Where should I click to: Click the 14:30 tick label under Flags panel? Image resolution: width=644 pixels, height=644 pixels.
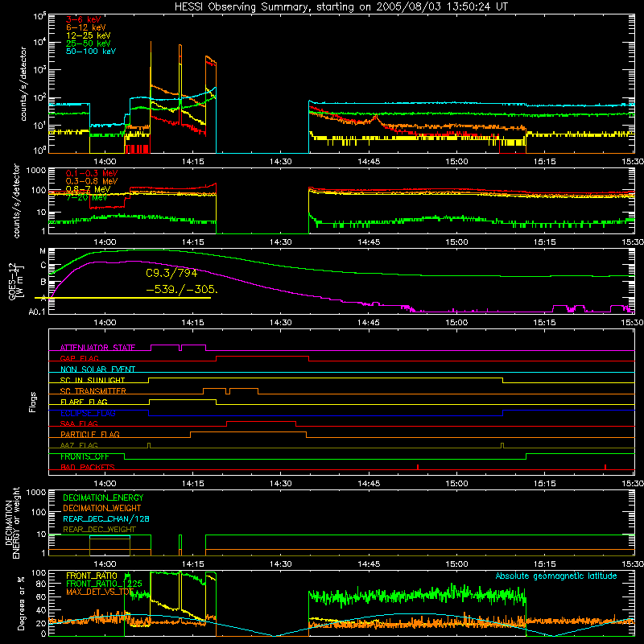[280, 484]
